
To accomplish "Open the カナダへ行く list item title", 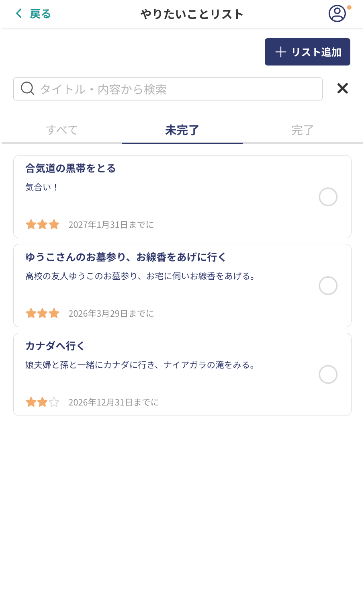I will pos(55,346).
